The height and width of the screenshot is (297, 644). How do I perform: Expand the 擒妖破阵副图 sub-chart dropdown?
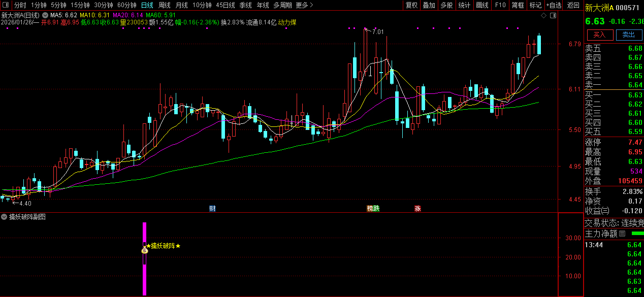click(5, 217)
